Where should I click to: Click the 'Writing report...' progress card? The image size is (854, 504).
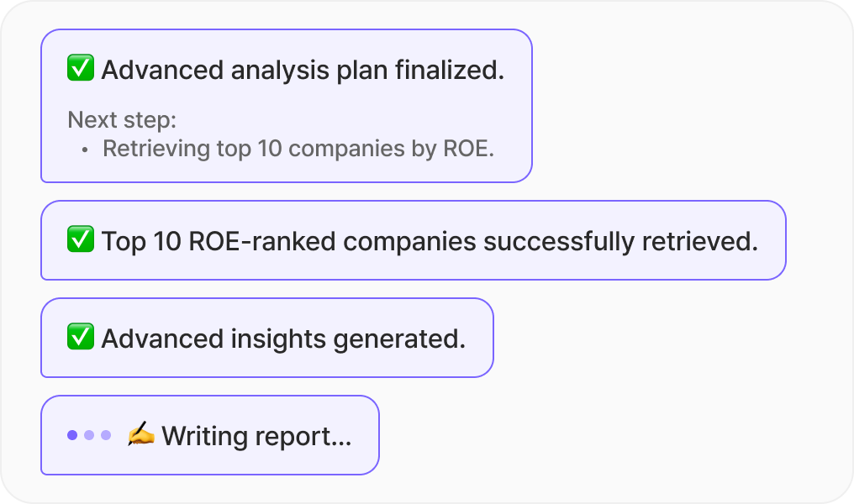click(x=209, y=435)
